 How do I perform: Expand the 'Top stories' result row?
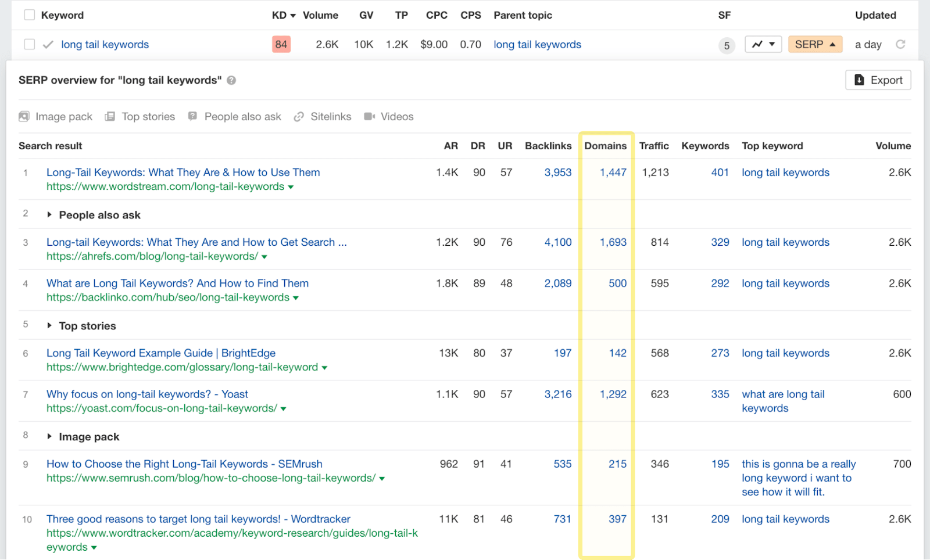click(49, 326)
